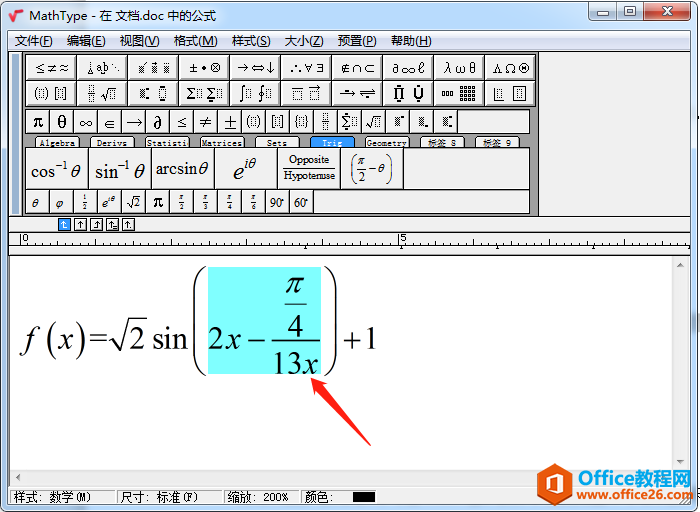Open the operator symbols palette (±•⊗)
Viewport: 700px width, 512px height.
[204, 68]
